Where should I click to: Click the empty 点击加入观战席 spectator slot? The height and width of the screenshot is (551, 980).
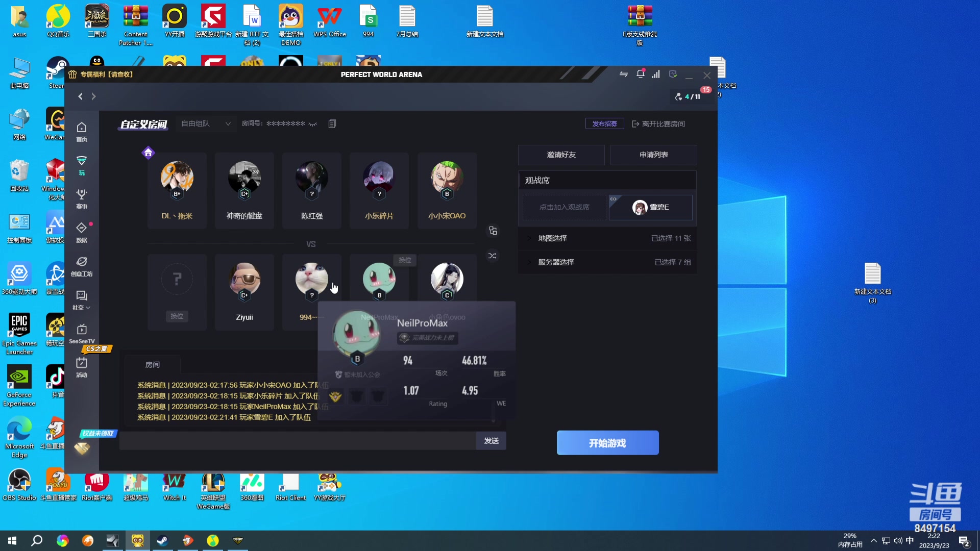coord(564,207)
